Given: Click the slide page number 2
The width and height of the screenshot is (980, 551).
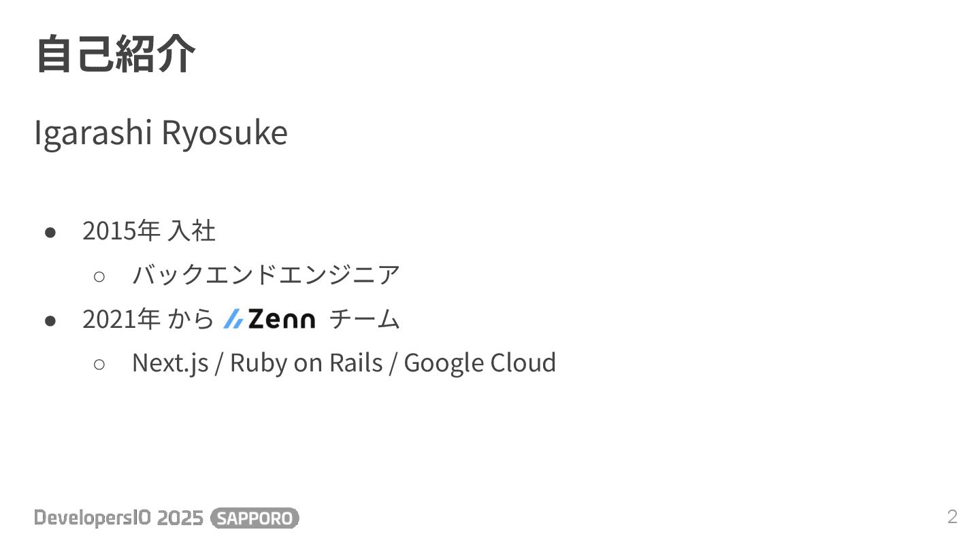Looking at the screenshot, I should (x=952, y=517).
